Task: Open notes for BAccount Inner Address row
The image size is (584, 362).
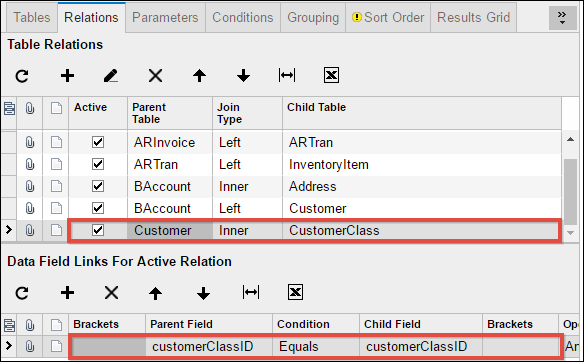Action: click(x=56, y=186)
